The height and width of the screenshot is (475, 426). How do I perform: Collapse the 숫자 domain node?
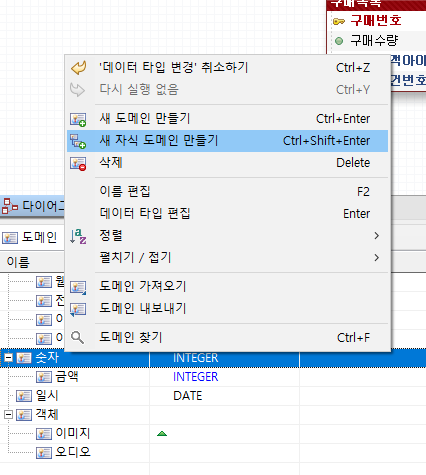pyautogui.click(x=9, y=358)
